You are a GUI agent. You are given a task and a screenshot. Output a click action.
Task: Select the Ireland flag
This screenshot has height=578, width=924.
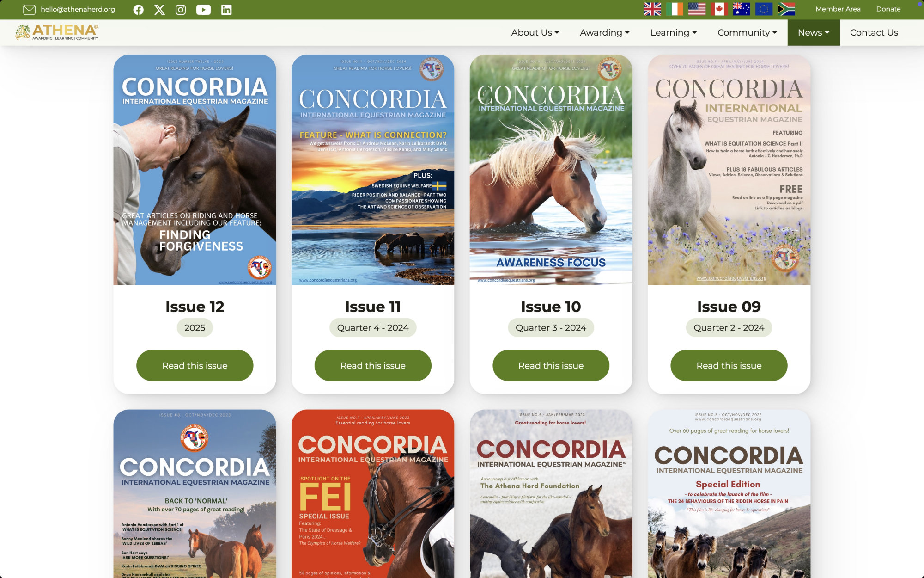675,9
